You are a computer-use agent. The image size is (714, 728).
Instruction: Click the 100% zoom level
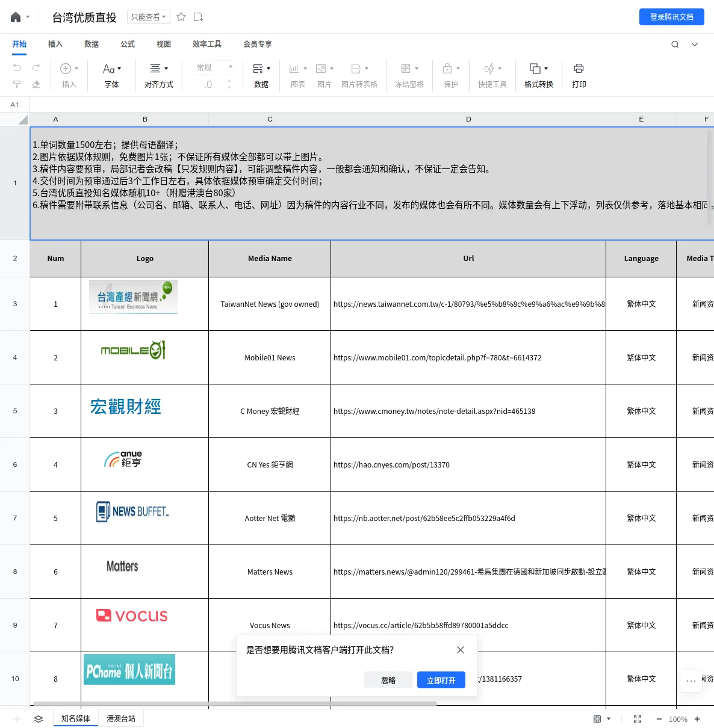coord(678,719)
